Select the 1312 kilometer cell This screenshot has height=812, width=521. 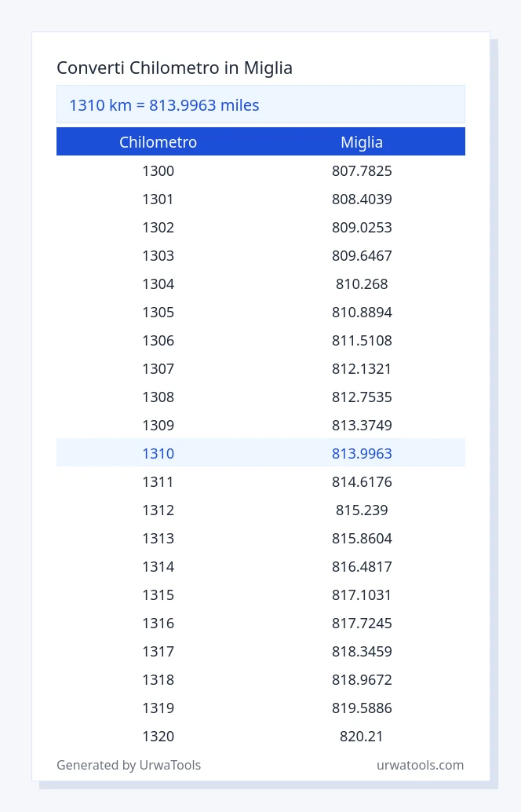[x=158, y=510]
